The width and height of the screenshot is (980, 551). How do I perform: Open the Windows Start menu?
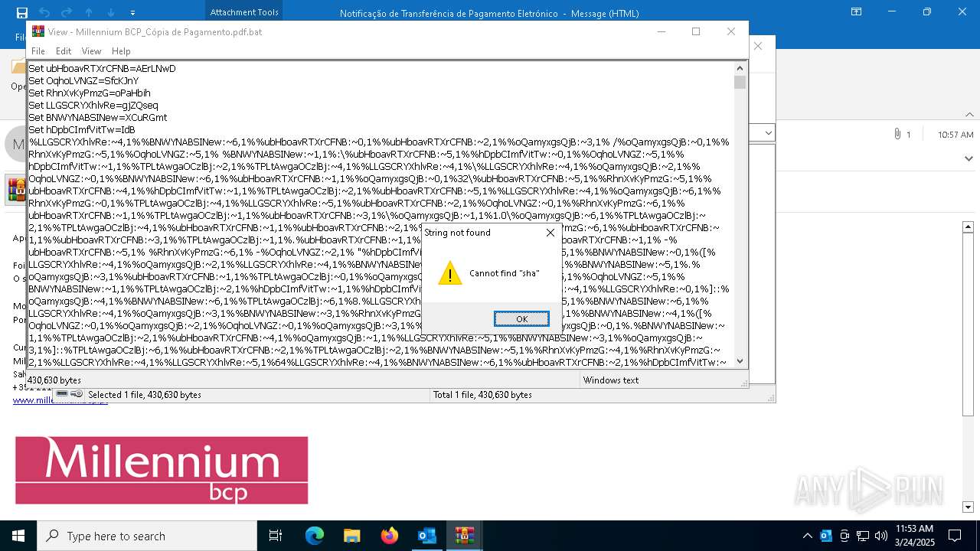click(x=18, y=536)
